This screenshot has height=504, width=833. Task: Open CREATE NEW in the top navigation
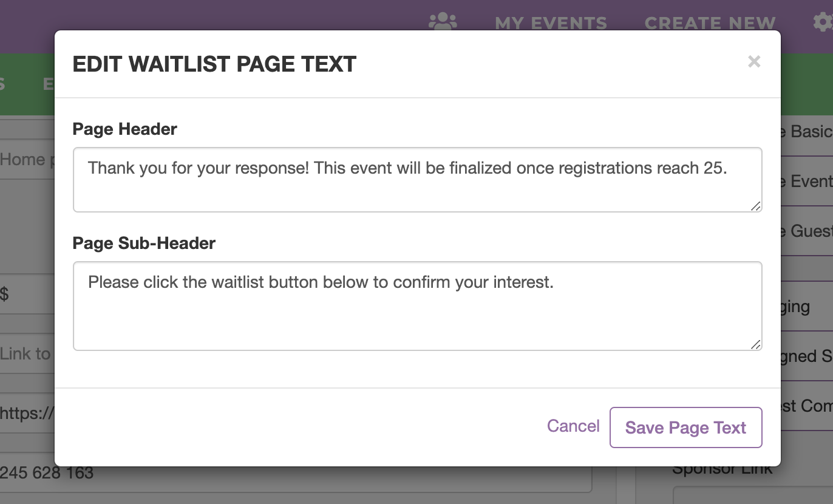click(x=710, y=23)
